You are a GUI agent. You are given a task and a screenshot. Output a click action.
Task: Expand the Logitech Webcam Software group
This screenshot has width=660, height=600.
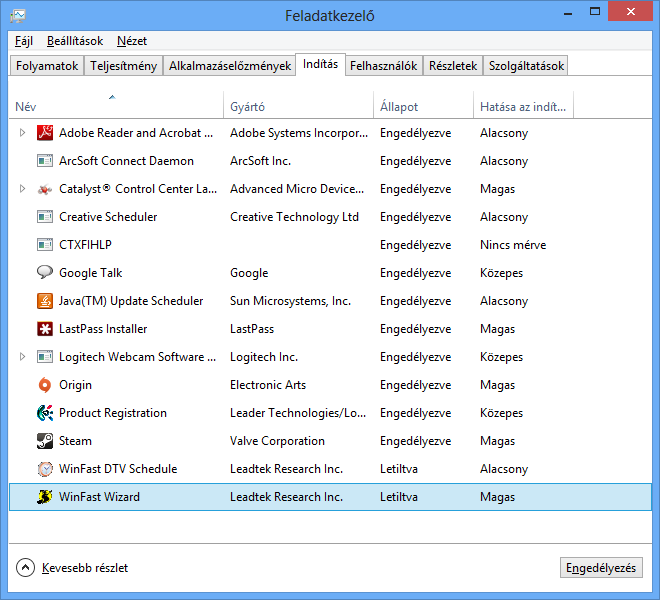click(22, 357)
